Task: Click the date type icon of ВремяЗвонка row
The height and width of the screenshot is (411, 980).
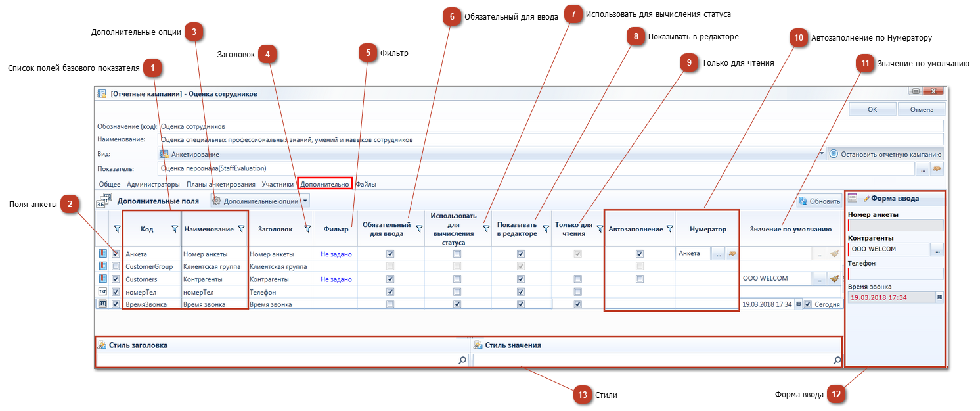Action: [x=102, y=304]
